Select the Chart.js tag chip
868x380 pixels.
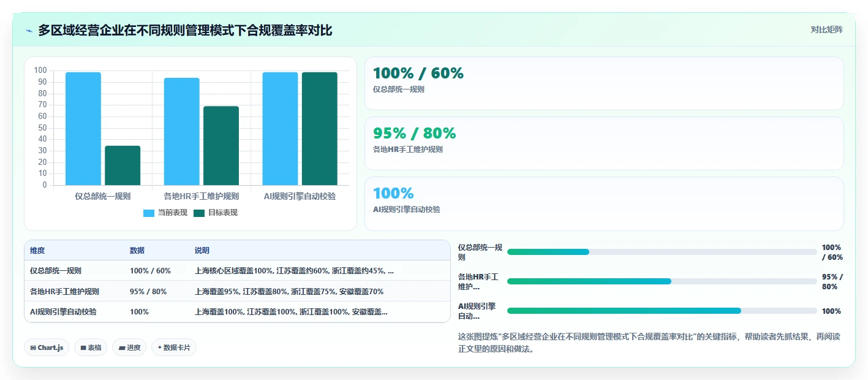coord(47,348)
